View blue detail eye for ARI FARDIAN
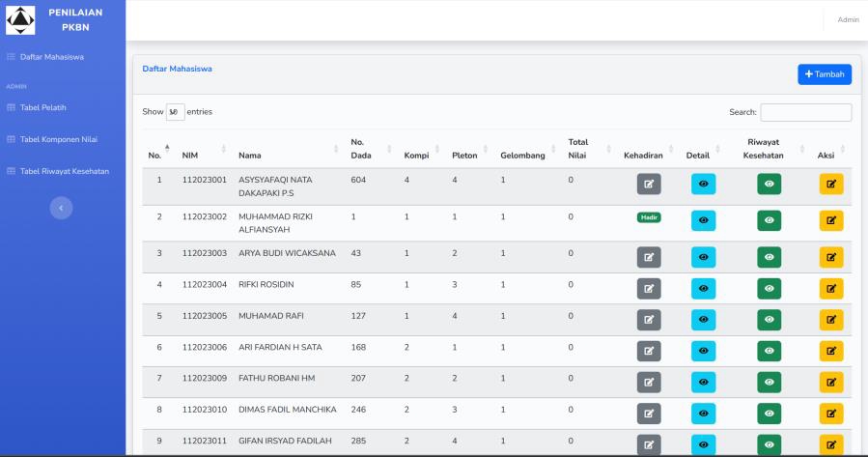 click(x=704, y=351)
